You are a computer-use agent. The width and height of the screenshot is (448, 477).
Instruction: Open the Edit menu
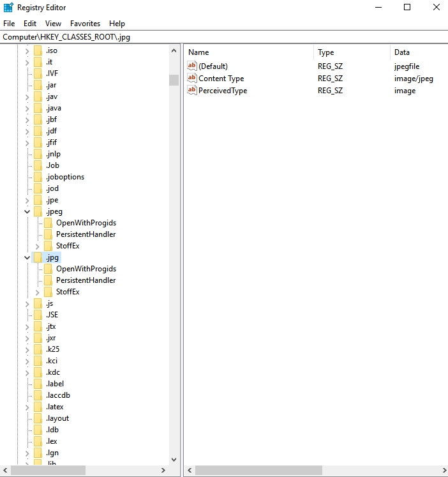coord(30,24)
